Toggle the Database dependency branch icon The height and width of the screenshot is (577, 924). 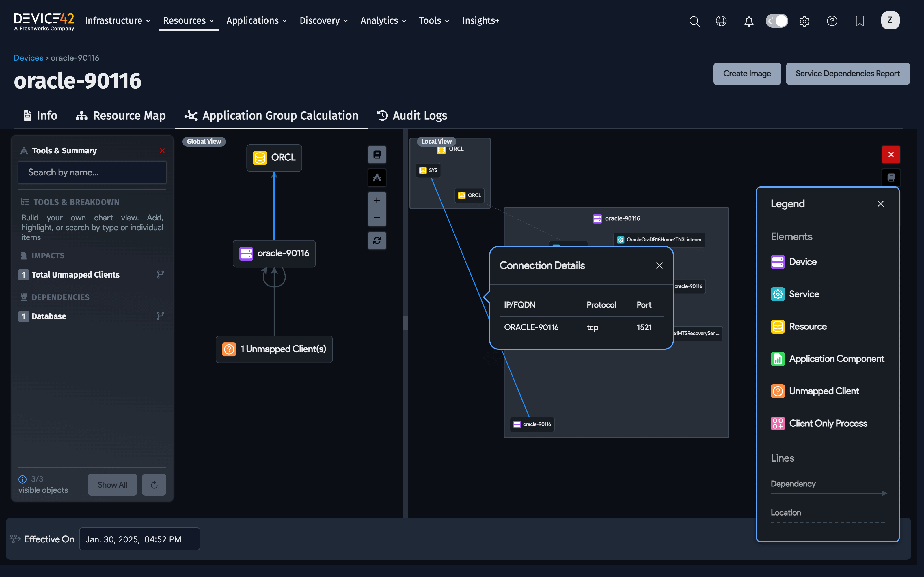(x=160, y=316)
